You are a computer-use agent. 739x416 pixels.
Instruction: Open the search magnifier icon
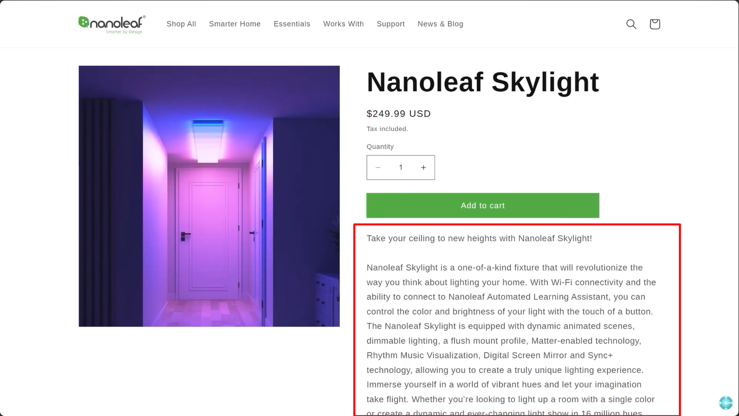point(631,24)
